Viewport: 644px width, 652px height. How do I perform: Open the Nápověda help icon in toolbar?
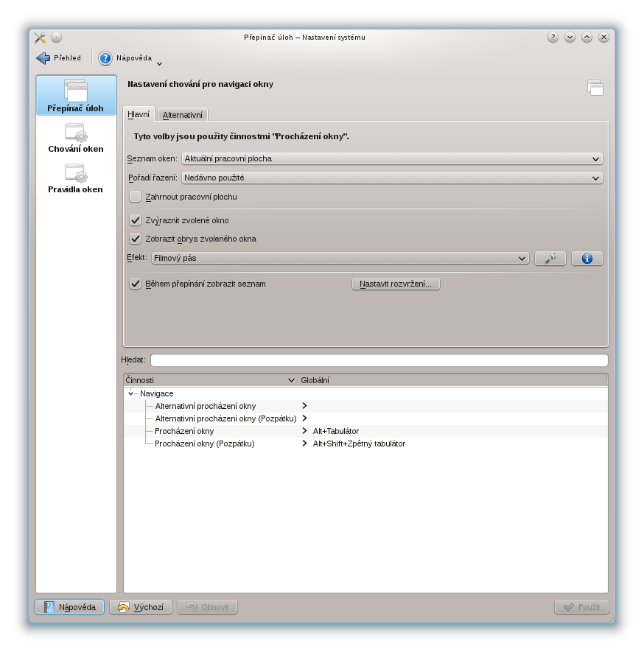105,58
